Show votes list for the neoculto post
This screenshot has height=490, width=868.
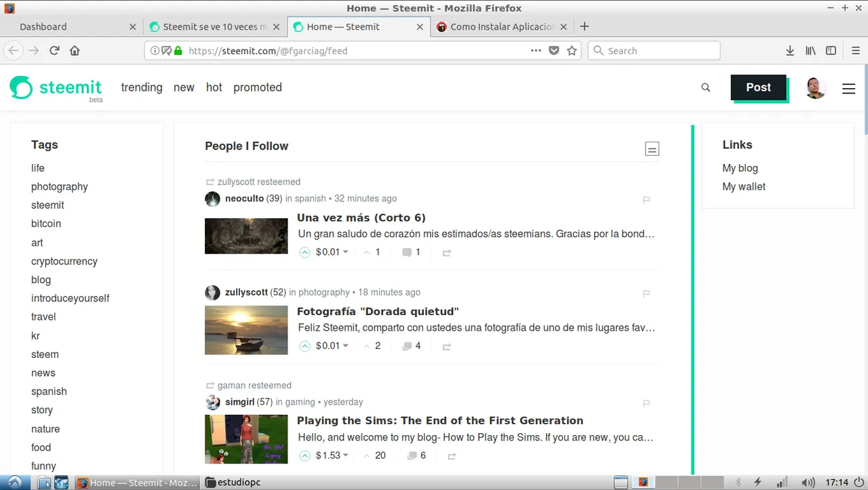click(x=372, y=252)
